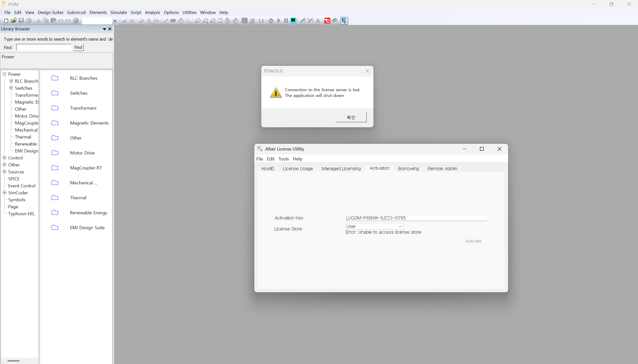Select the Label tool icon
Image resolution: width=638 pixels, height=364 pixels.
173,20
